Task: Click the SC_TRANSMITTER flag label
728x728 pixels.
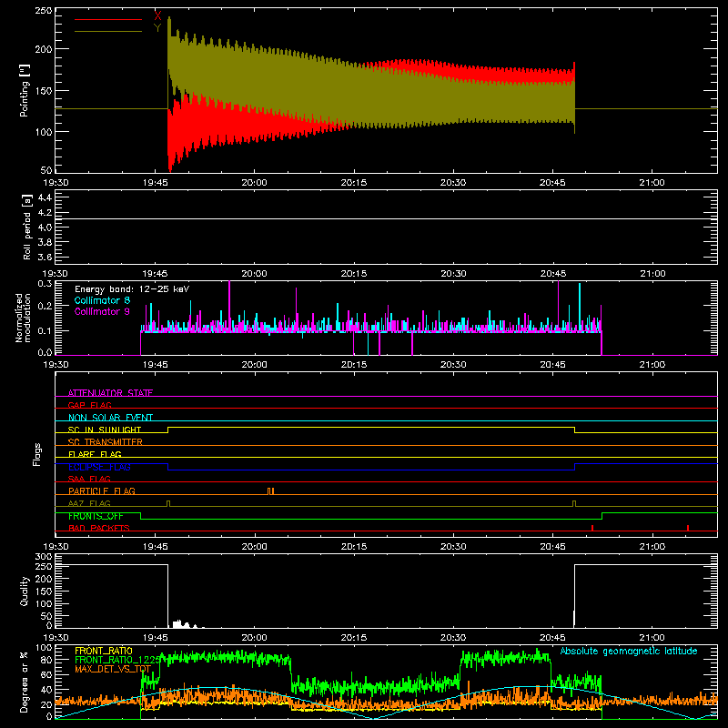Action: point(106,441)
